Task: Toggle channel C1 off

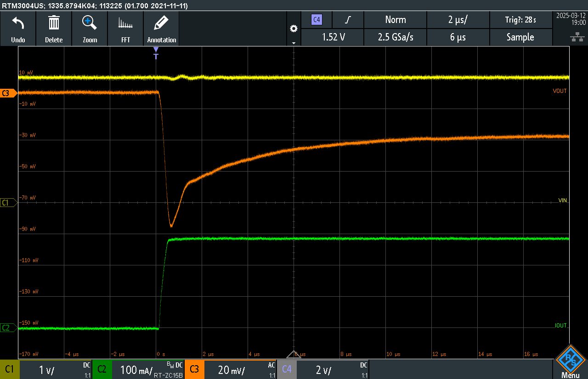Action: [x=10, y=369]
